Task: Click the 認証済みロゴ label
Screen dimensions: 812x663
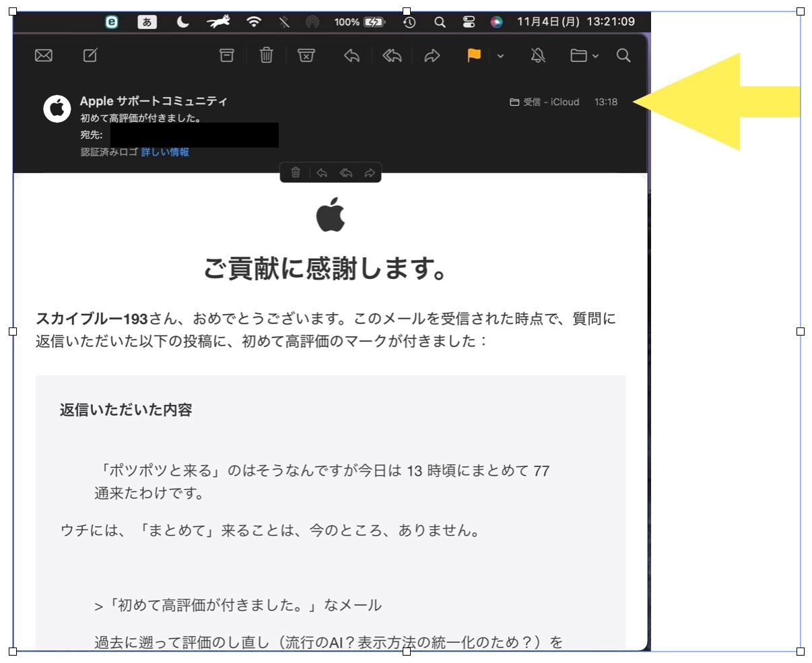Action: [109, 152]
